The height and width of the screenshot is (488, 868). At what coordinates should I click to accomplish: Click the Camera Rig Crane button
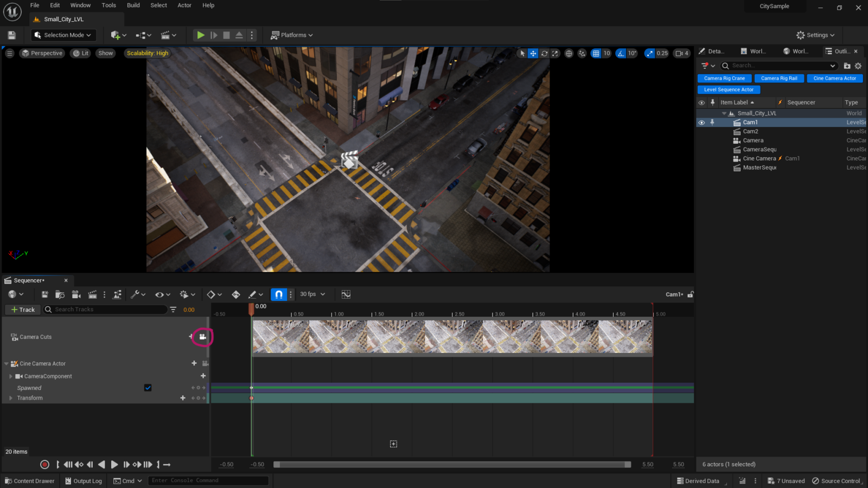[x=724, y=78]
